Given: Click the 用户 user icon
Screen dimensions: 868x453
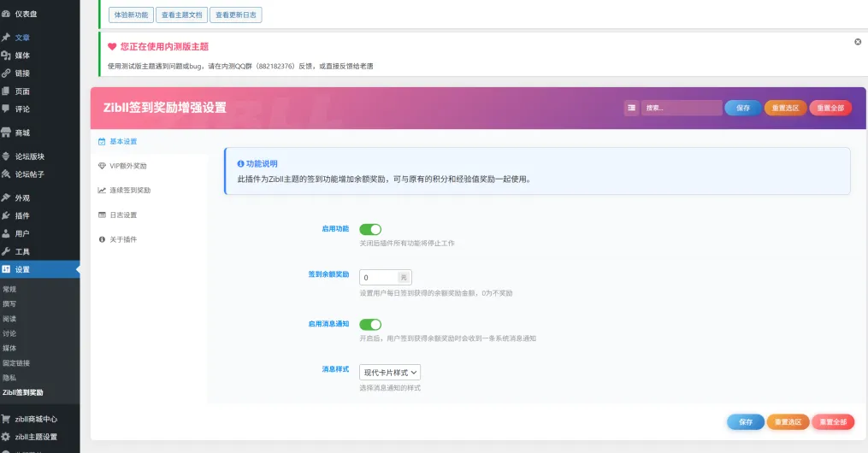Looking at the screenshot, I should point(6,233).
